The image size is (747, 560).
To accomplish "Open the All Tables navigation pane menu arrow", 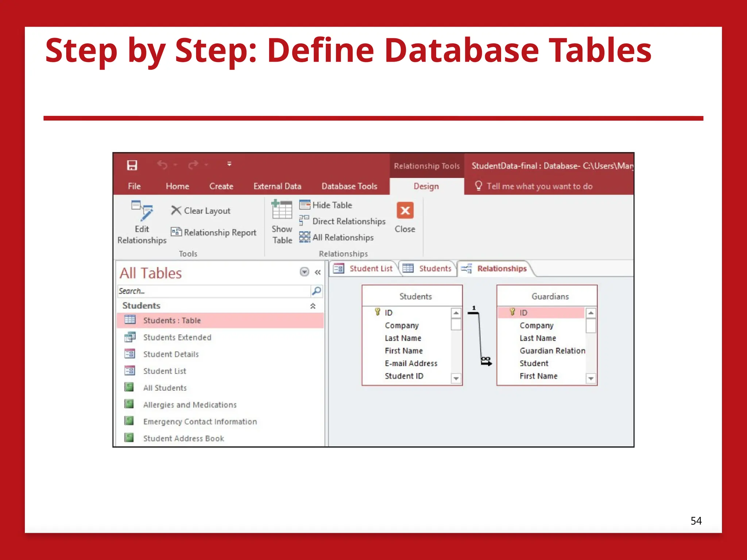I will (304, 272).
